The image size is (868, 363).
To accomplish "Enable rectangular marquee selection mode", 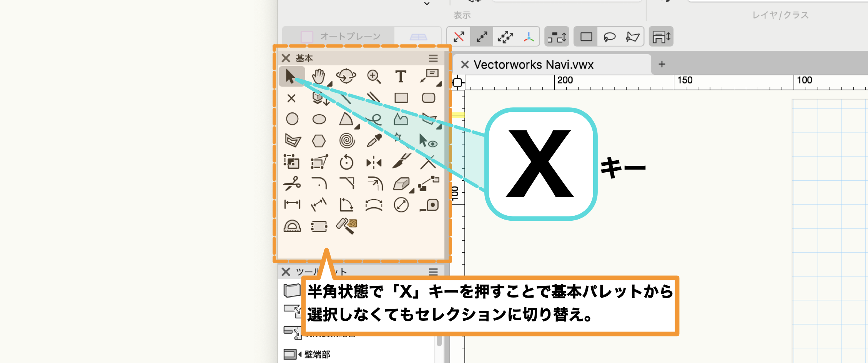I will (586, 37).
